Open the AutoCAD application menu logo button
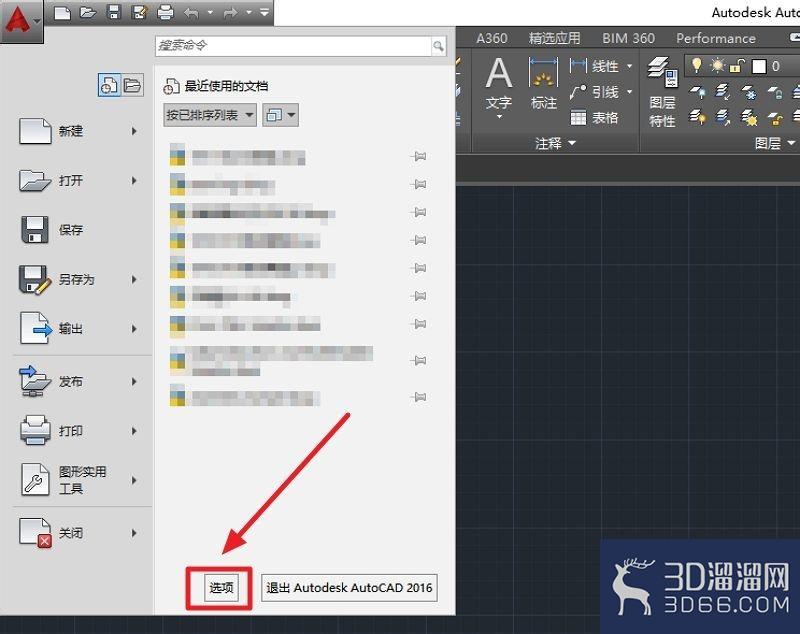Screen dimensions: 800x634 (x=21, y=21)
